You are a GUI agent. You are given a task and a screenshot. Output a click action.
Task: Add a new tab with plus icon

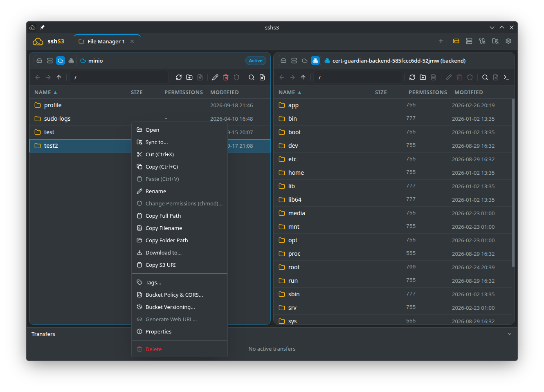pyautogui.click(x=441, y=41)
